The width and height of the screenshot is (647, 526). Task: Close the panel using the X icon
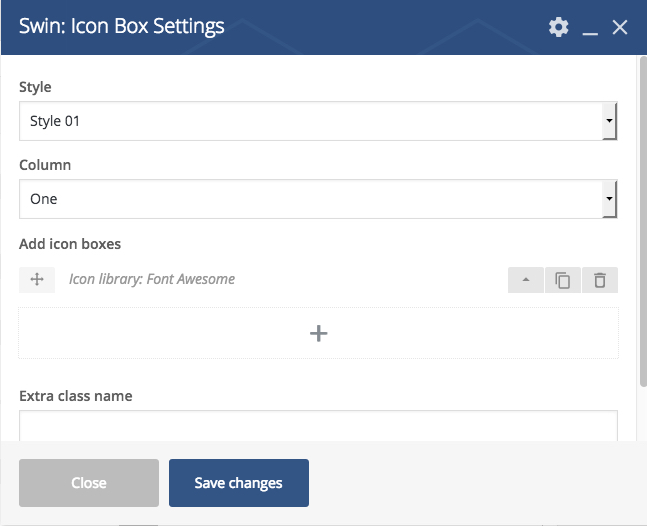point(620,28)
